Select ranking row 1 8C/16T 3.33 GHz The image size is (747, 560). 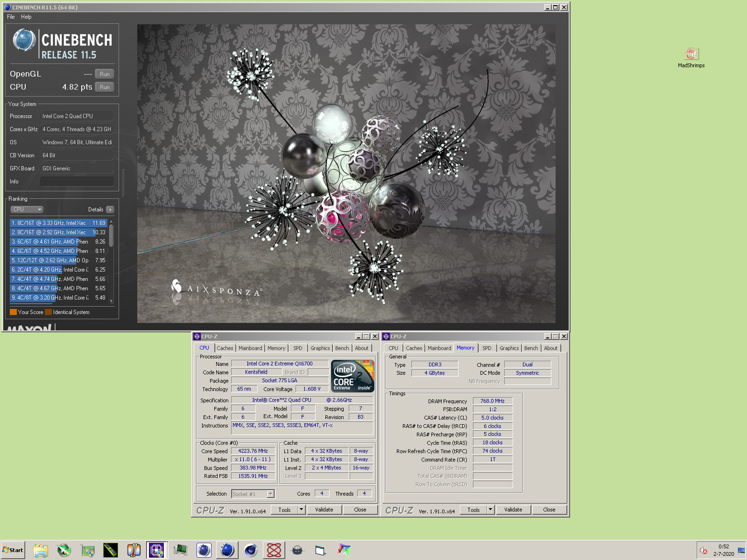pyautogui.click(x=59, y=223)
